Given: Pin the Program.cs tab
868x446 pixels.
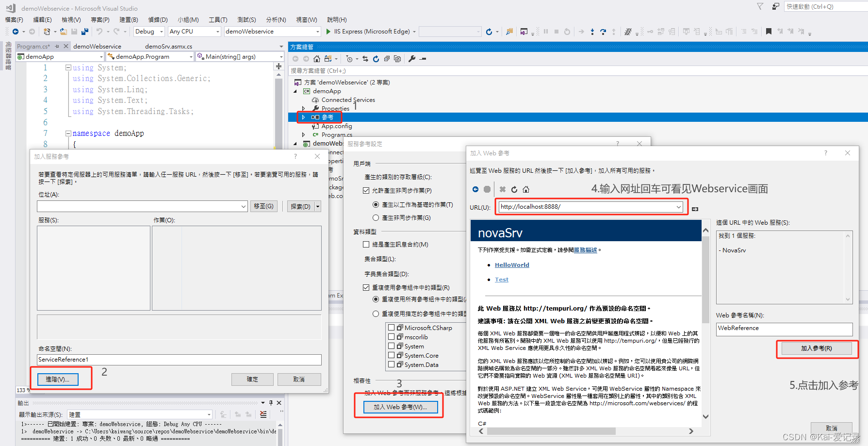Looking at the screenshot, I should [x=57, y=46].
